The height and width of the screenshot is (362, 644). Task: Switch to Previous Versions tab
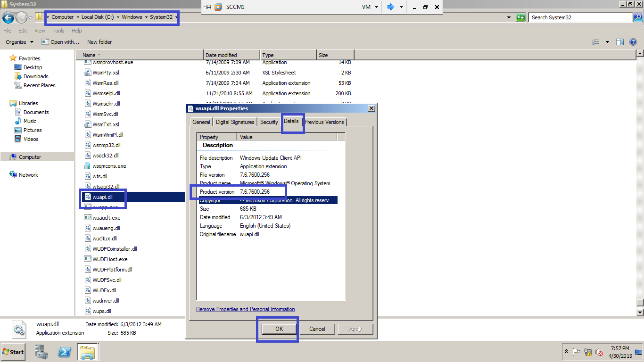(x=324, y=122)
